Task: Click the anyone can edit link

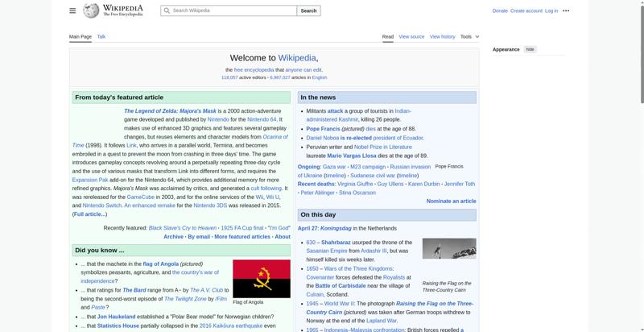Action: 303,70
